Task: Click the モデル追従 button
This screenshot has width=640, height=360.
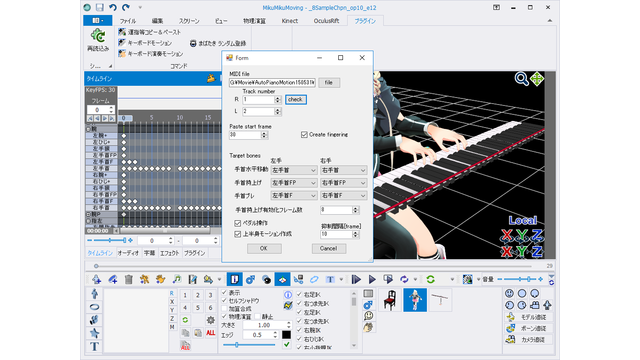Action: coord(529,317)
